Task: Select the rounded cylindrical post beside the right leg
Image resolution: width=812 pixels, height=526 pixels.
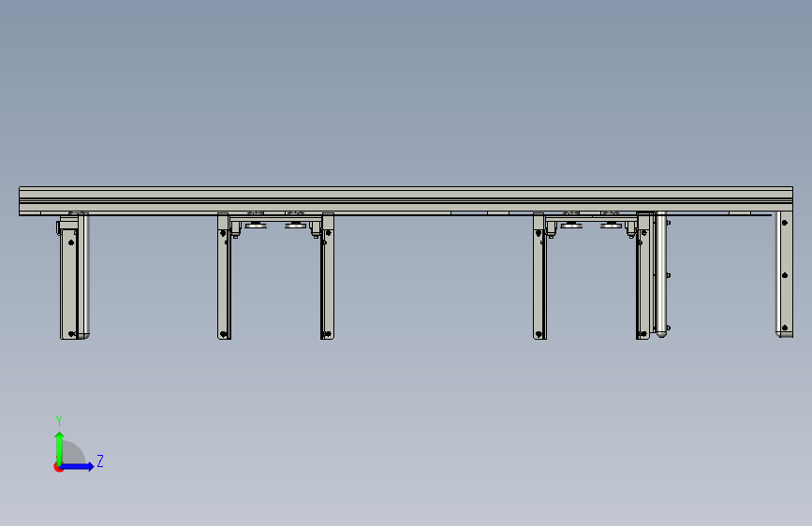Action: (x=661, y=274)
